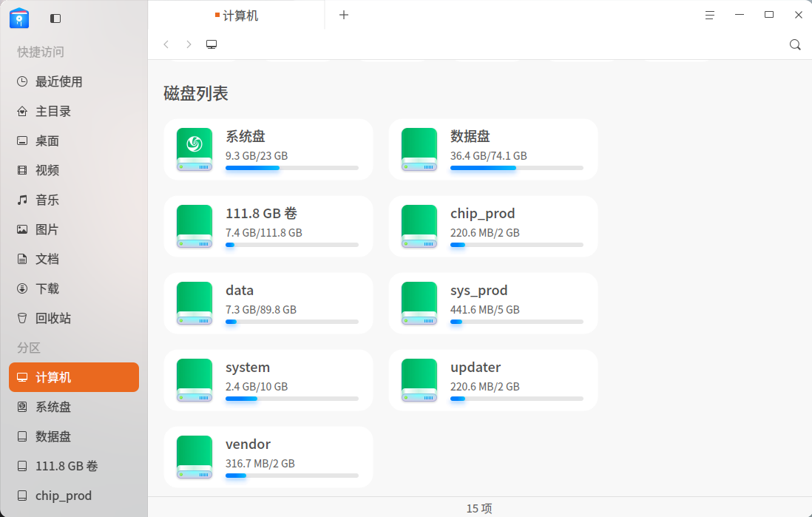Open the file manager hamburger menu
Image resolution: width=812 pixels, height=517 pixels.
tap(709, 14)
